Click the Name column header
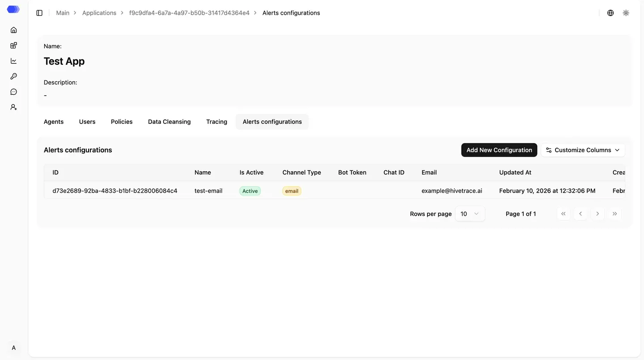 (203, 172)
